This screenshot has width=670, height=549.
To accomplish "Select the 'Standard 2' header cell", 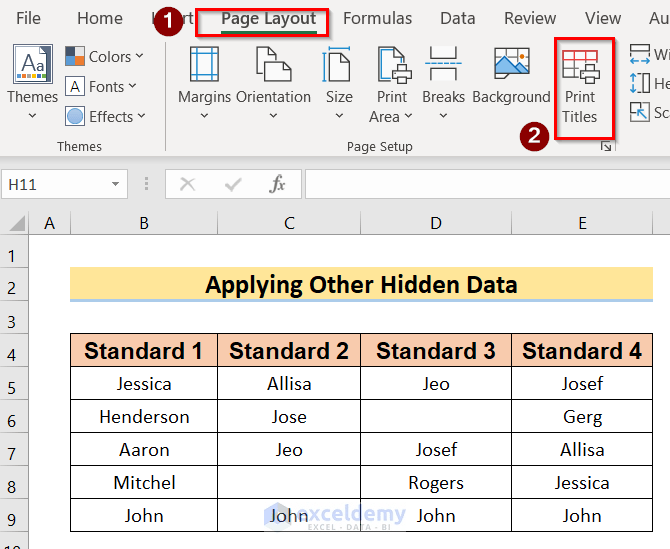I will pyautogui.click(x=289, y=350).
